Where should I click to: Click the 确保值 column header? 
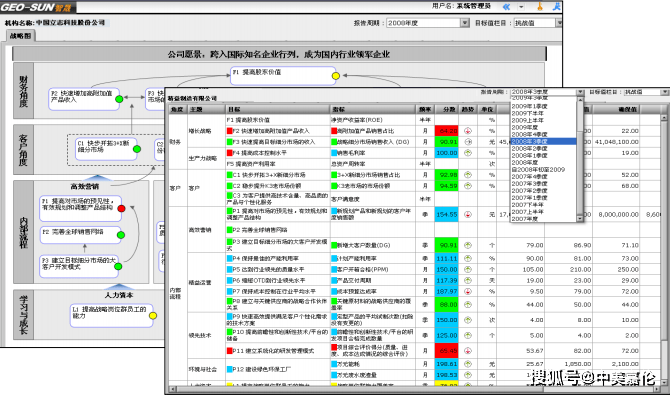click(x=616, y=109)
